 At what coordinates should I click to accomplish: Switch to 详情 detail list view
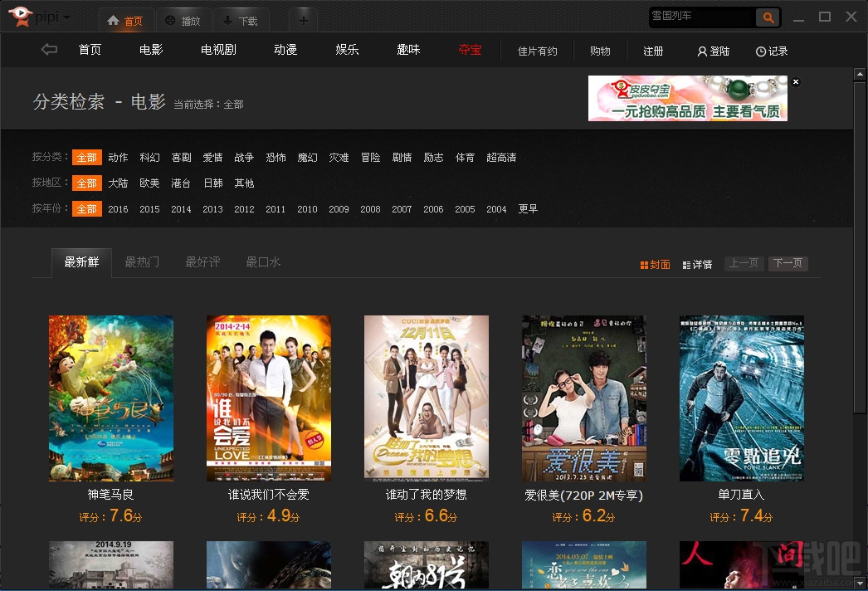[698, 265]
